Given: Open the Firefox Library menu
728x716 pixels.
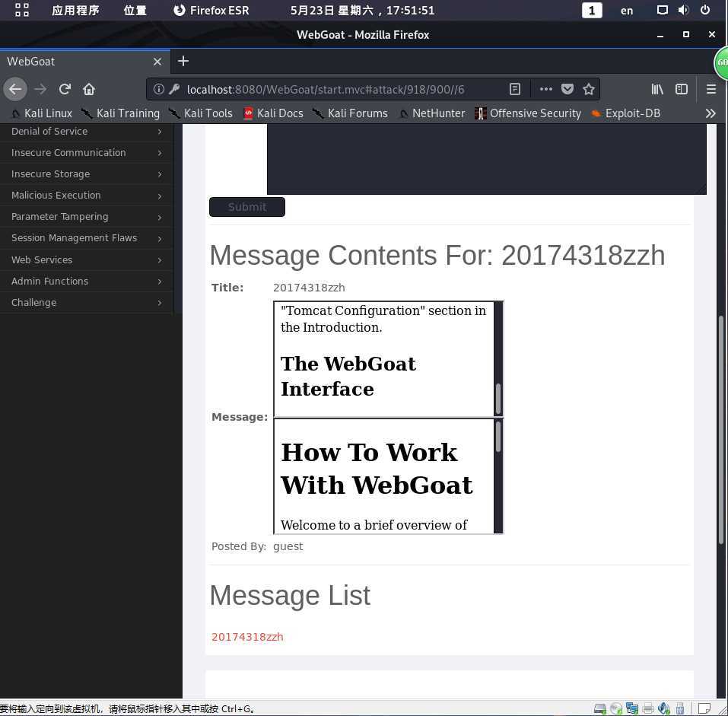Looking at the screenshot, I should click(657, 89).
